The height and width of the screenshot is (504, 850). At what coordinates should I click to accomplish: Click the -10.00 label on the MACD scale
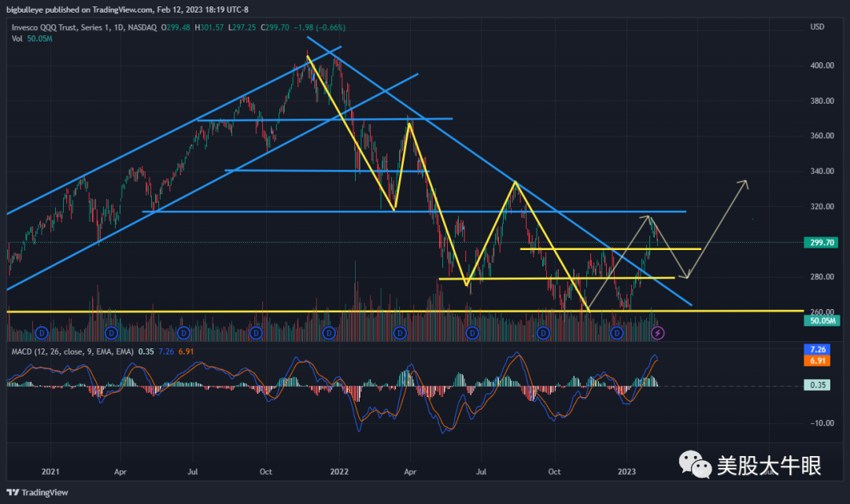click(822, 423)
